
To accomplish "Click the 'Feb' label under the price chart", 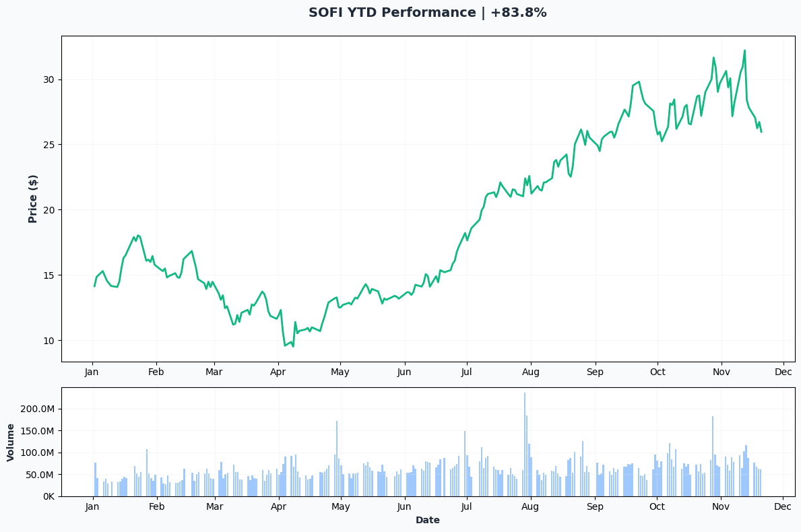I will click(x=156, y=372).
